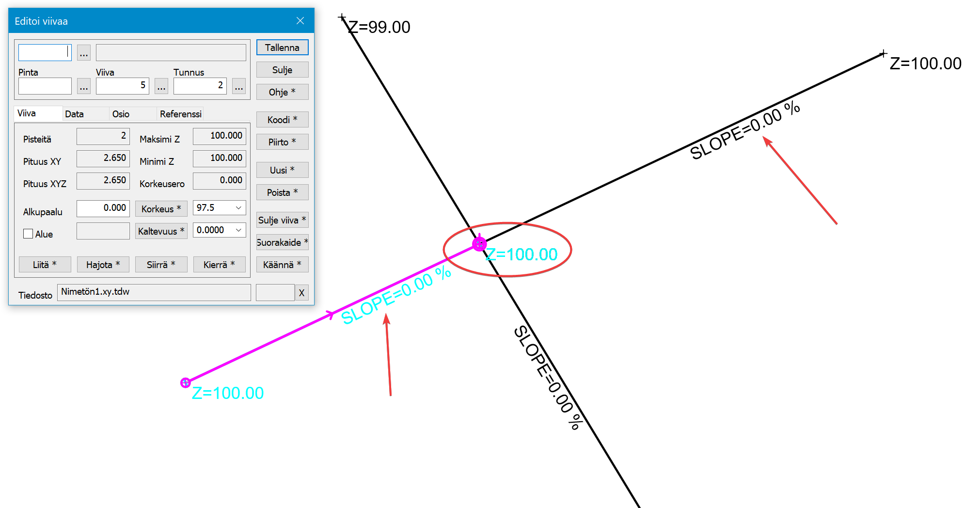Image resolution: width=980 pixels, height=508 pixels.
Task: Click the browse button next to Pinta field
Action: (84, 87)
